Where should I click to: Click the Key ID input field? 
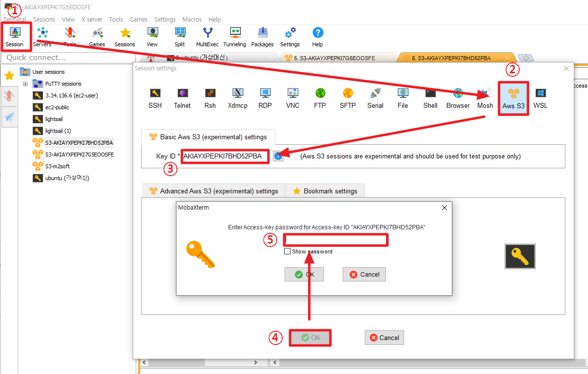tap(225, 156)
